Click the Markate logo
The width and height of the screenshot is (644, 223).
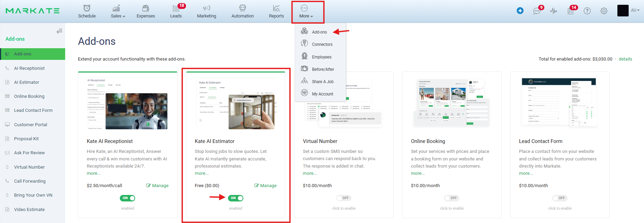pos(33,11)
